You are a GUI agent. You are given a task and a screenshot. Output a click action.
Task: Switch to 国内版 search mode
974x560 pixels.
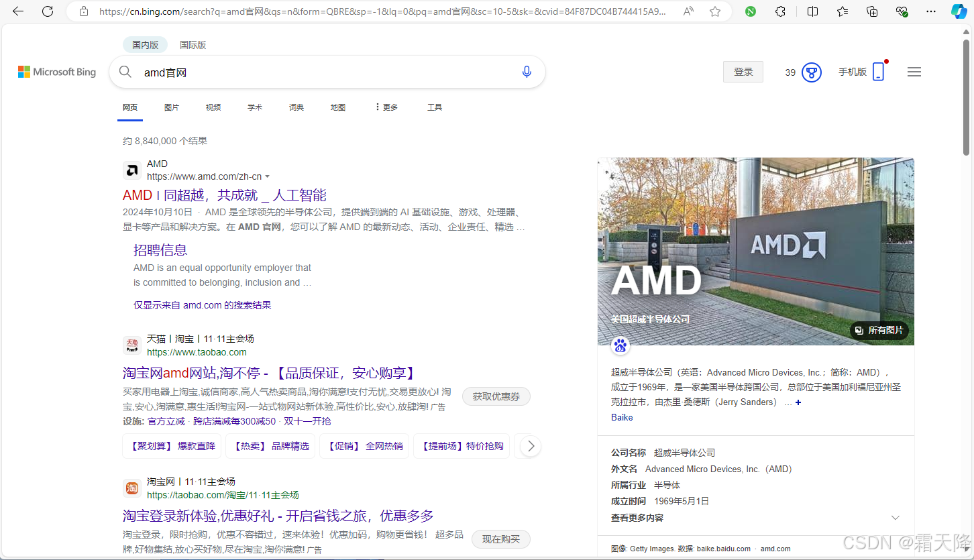(145, 45)
